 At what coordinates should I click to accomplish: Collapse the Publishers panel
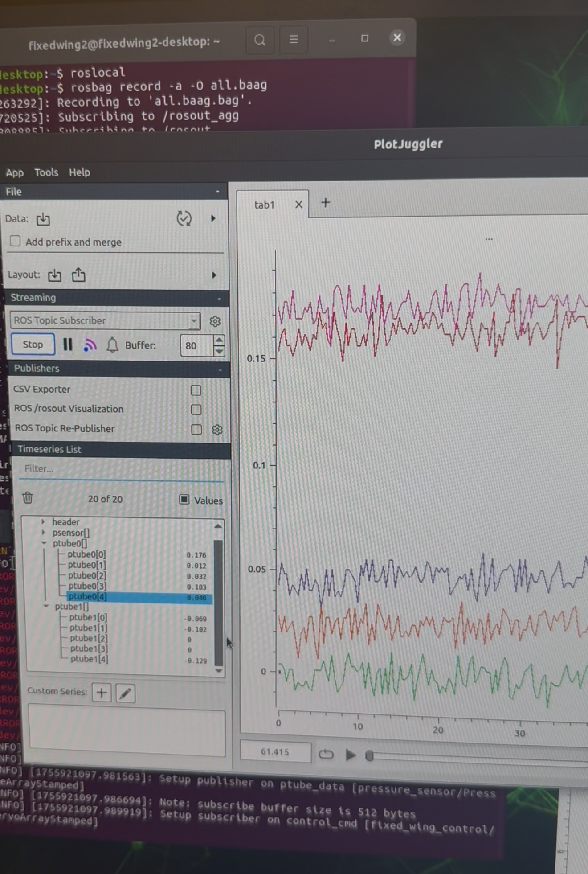(x=220, y=369)
